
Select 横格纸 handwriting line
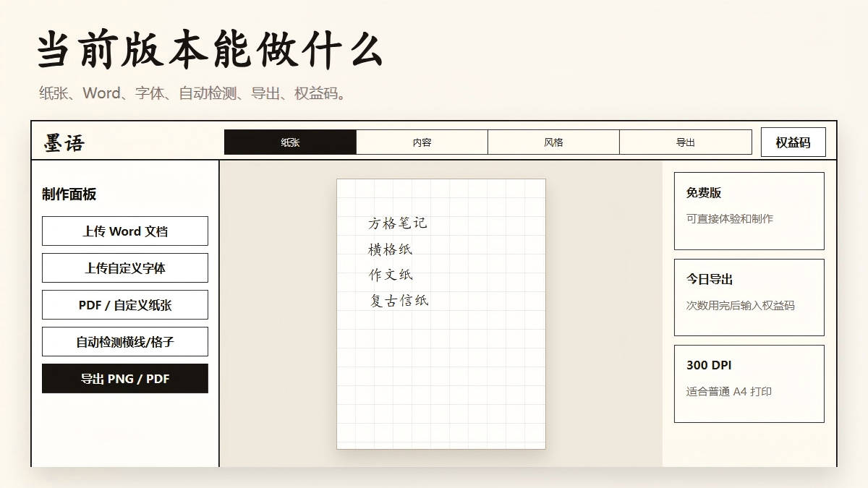pyautogui.click(x=391, y=249)
